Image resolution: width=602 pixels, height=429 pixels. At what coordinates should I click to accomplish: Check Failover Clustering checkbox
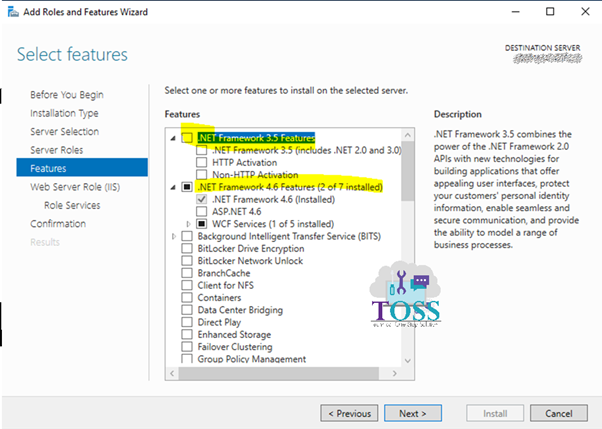tap(187, 346)
